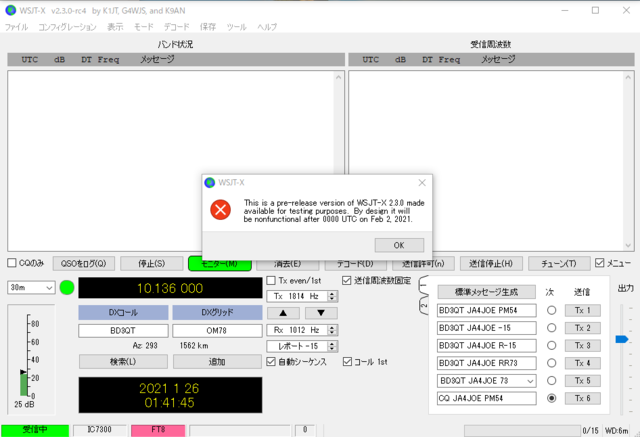The width and height of the screenshot is (640, 437).
Task: Click the green モニター(M) button
Action: pos(220,264)
